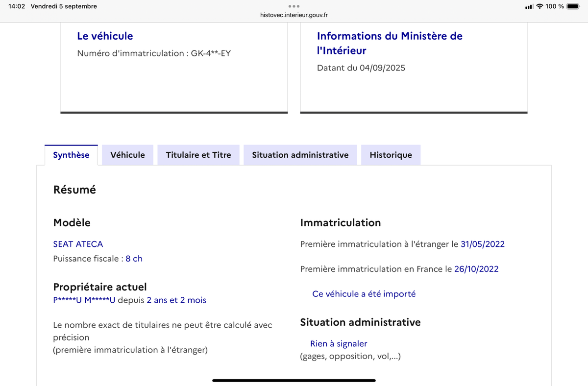588x386 pixels.
Task: Click the foreign registration date 31/05/2022
Action: tap(483, 244)
